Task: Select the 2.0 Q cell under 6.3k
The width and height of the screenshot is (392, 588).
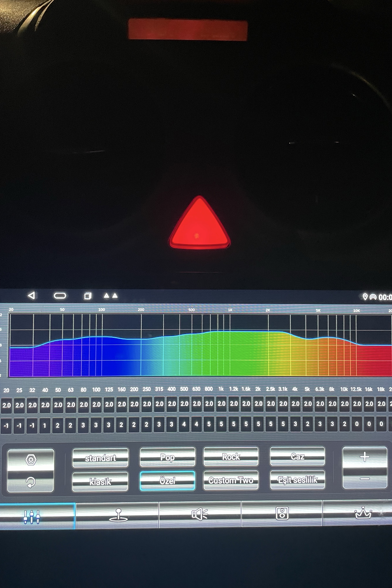Action: (x=320, y=403)
